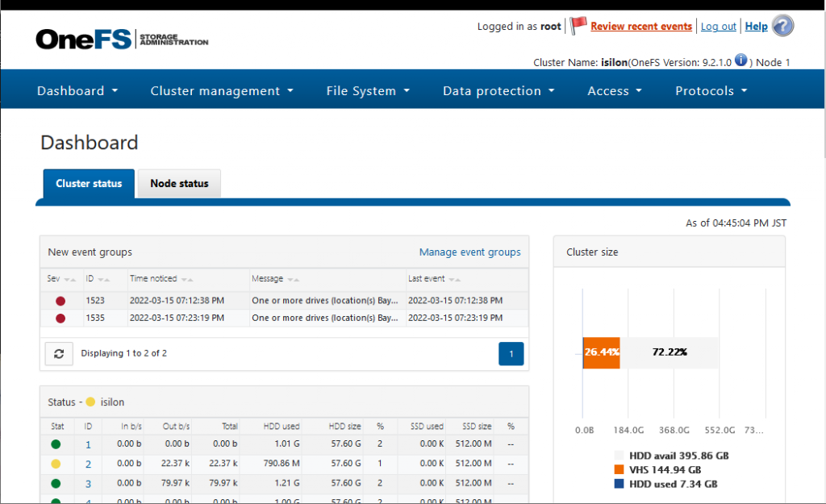The width and height of the screenshot is (826, 504).
Task: Open the Review recent events link
Action: 641,27
